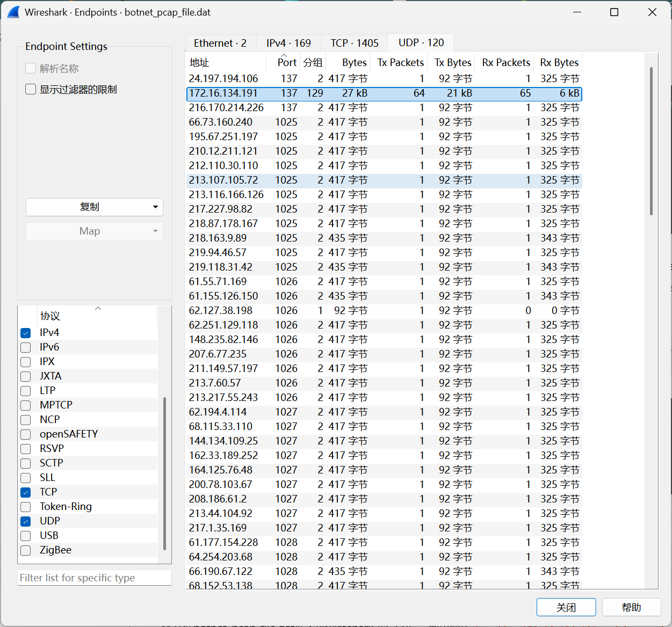This screenshot has height=627, width=672.
Task: Click the protocol list vertical scrollbar
Action: [x=164, y=473]
